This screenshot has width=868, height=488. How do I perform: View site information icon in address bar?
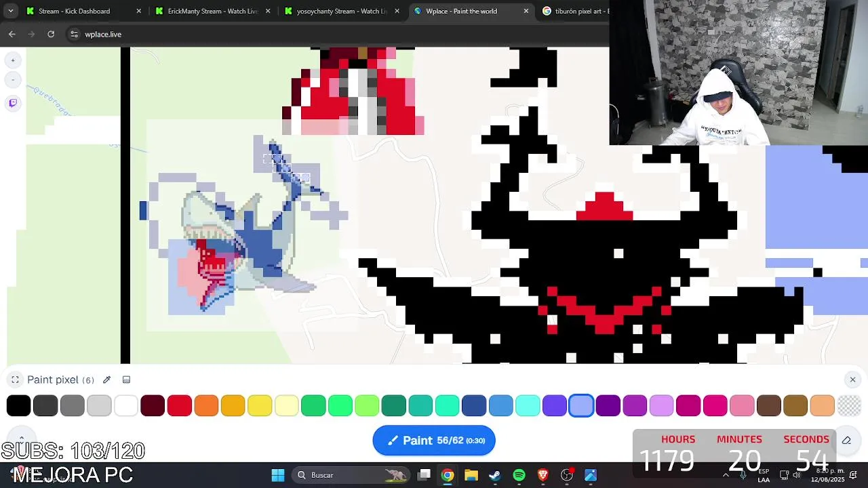click(x=74, y=34)
